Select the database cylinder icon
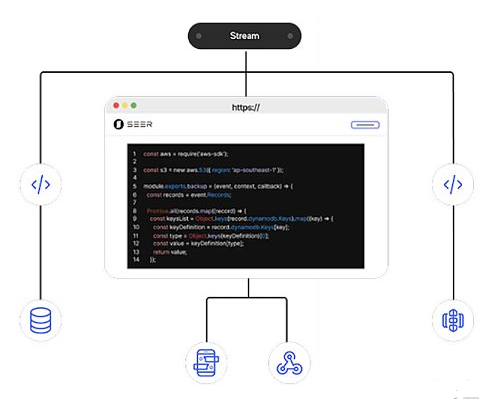The image size is (501, 399). point(41,320)
